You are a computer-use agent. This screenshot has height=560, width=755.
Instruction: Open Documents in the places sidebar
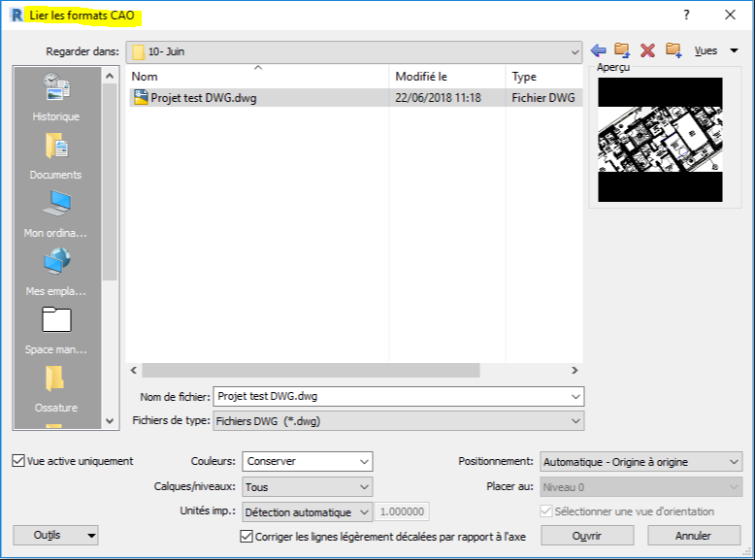point(55,155)
